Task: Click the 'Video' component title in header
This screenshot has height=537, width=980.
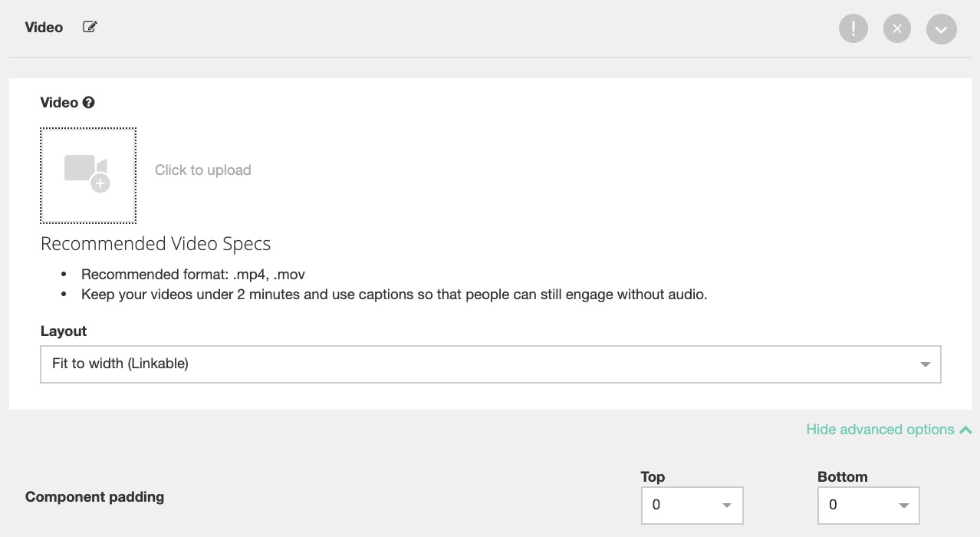Action: 44,28
